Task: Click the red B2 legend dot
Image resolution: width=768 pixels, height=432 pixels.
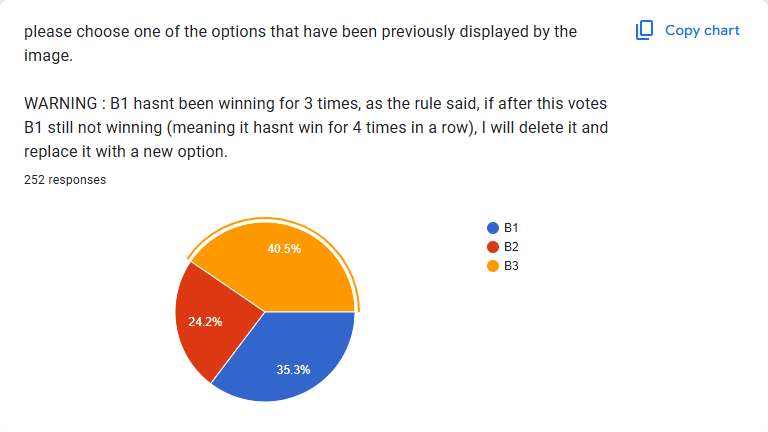Action: (x=492, y=247)
